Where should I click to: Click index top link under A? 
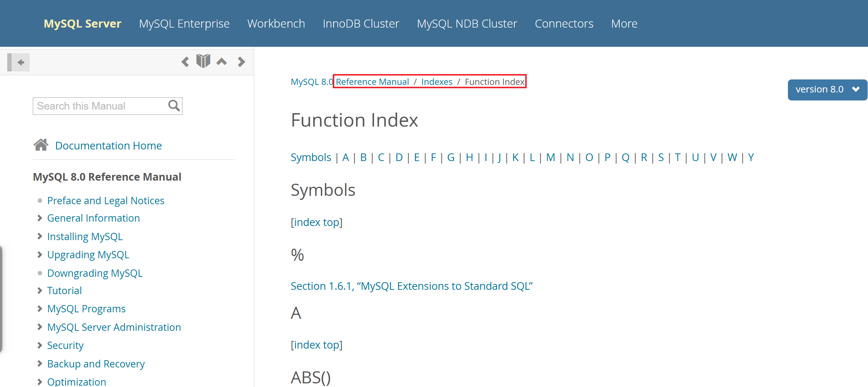click(x=317, y=345)
